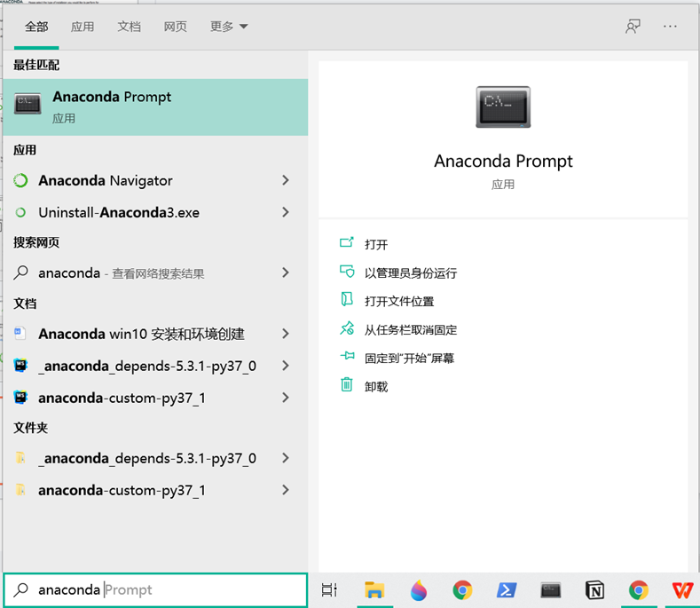Click the Anaconda Prompt icon in best match
The image size is (700, 608).
28,104
